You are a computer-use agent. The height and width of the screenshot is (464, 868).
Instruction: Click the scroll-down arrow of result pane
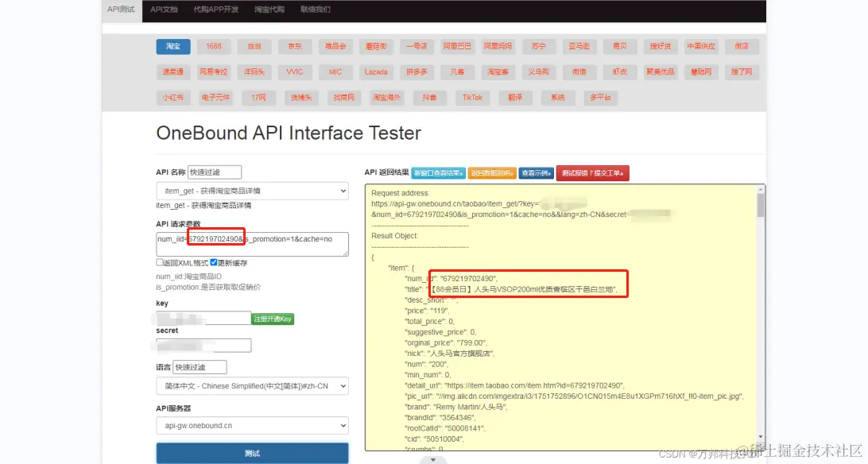coord(761,437)
